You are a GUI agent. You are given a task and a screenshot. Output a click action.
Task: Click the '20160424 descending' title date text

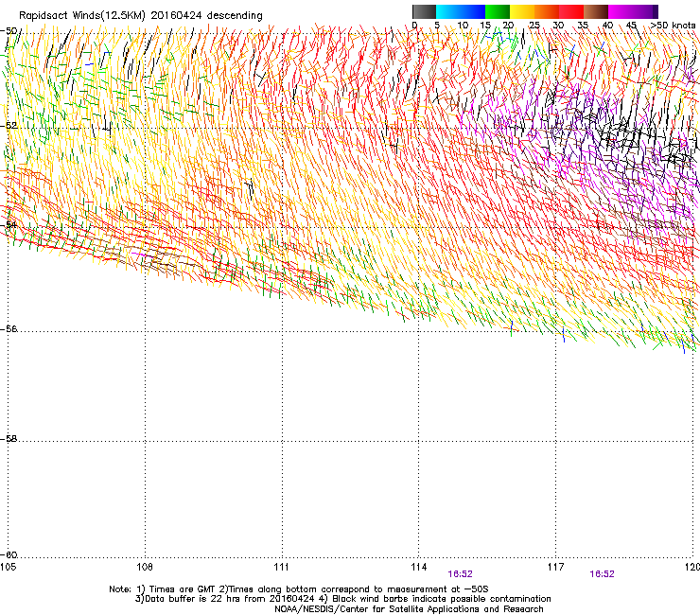point(207,16)
